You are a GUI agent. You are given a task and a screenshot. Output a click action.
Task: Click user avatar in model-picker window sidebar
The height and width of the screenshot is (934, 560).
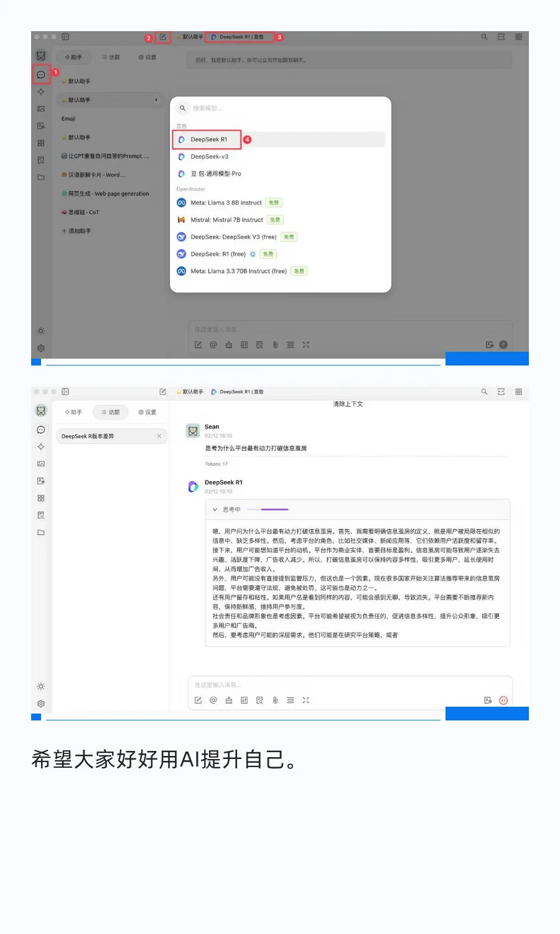pos(40,55)
